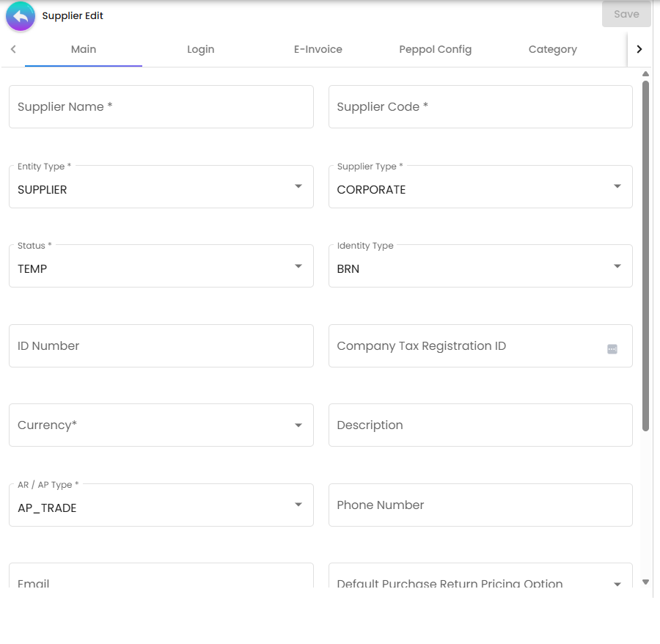Viewport: 660px width, 644px height.
Task: Open the E-Invoice tab
Action: tap(318, 49)
